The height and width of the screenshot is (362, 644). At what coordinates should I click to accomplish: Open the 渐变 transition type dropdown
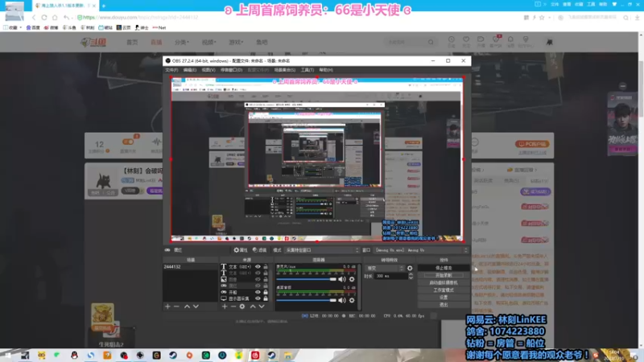pyautogui.click(x=385, y=268)
